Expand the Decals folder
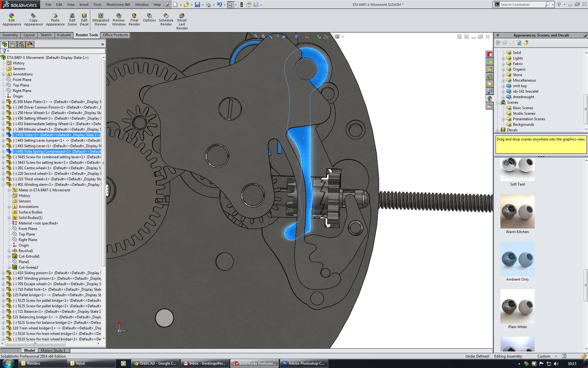 [498, 130]
